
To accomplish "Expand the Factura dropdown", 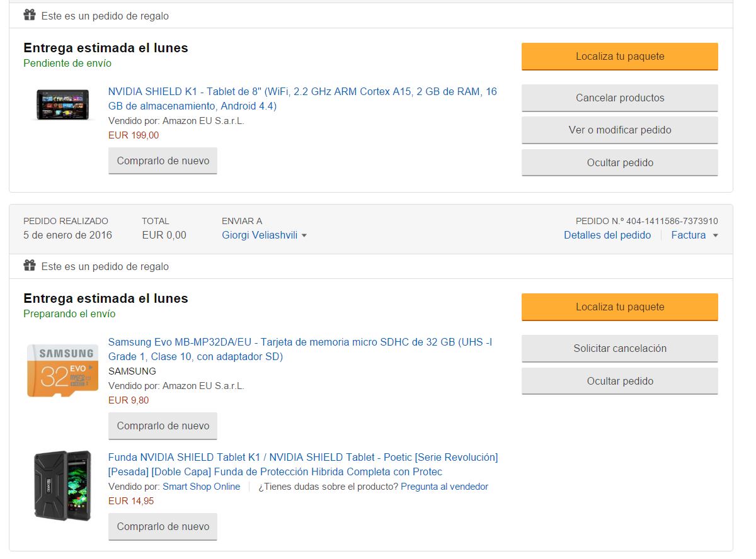I will point(694,235).
